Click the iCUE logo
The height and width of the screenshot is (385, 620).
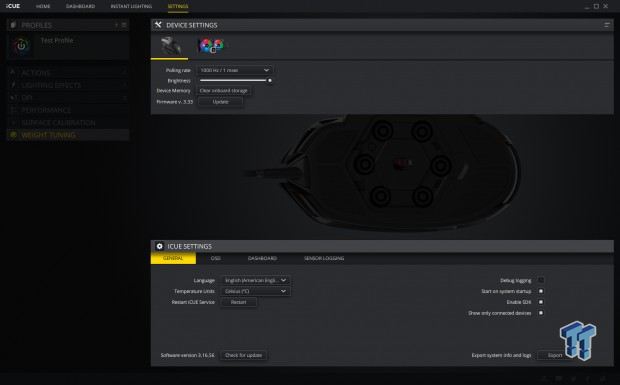click(13, 6)
